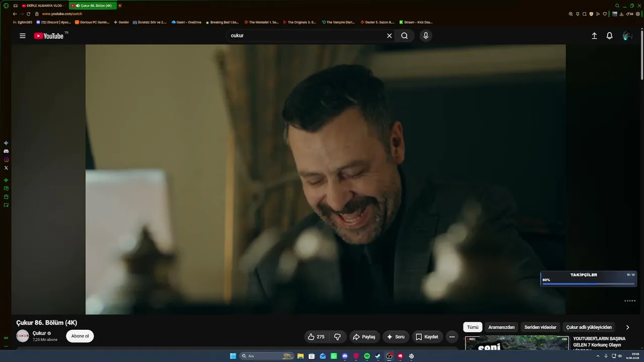644x362 pixels.
Task: Open the Stream - Kick Dashboard bookmark
Action: (416, 22)
